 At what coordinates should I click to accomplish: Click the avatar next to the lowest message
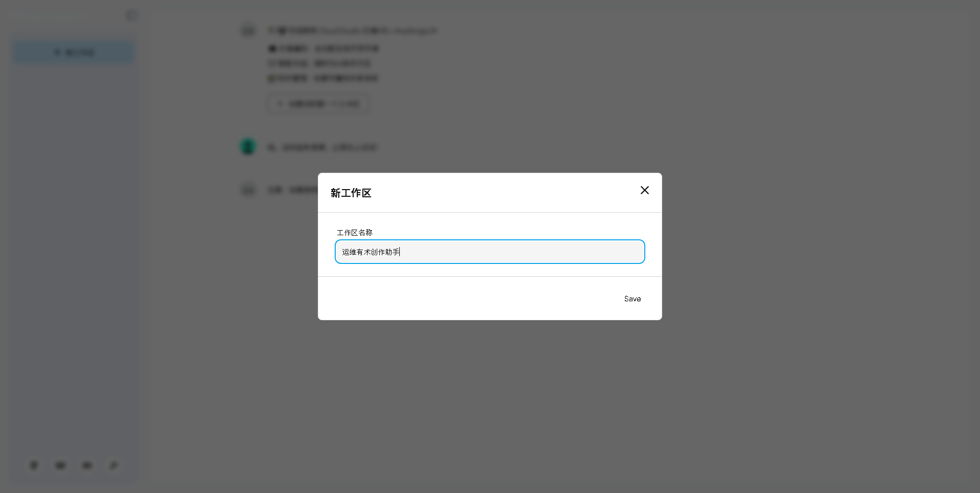248,190
